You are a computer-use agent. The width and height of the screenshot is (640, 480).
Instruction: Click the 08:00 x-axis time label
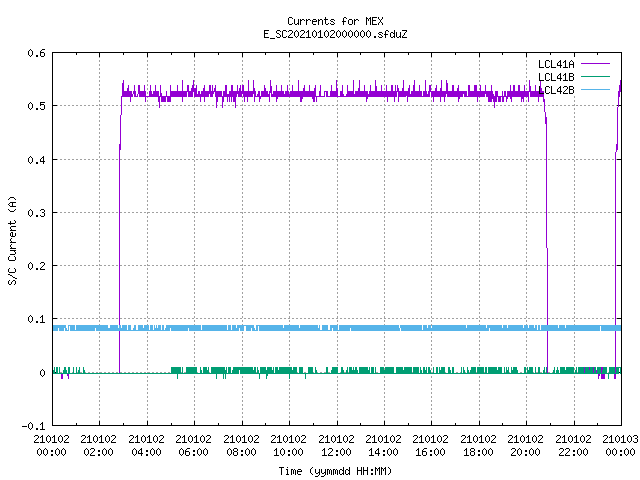pyautogui.click(x=241, y=452)
